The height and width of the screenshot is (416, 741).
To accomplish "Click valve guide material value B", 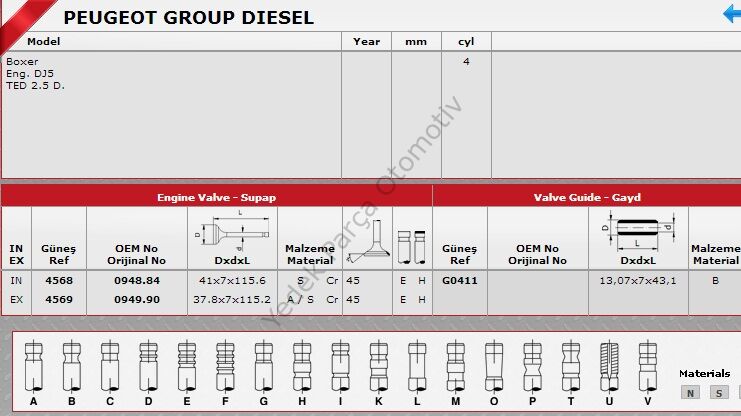I will pyautogui.click(x=715, y=280).
